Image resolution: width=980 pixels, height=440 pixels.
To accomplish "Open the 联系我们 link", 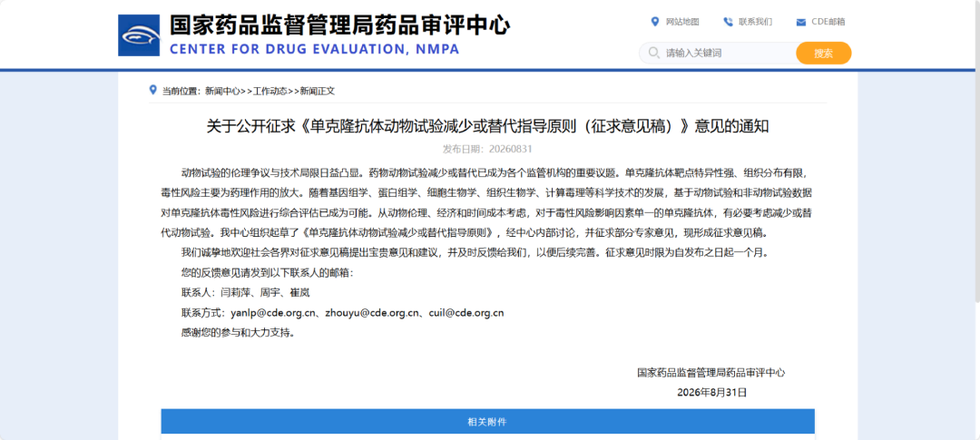I will 756,22.
